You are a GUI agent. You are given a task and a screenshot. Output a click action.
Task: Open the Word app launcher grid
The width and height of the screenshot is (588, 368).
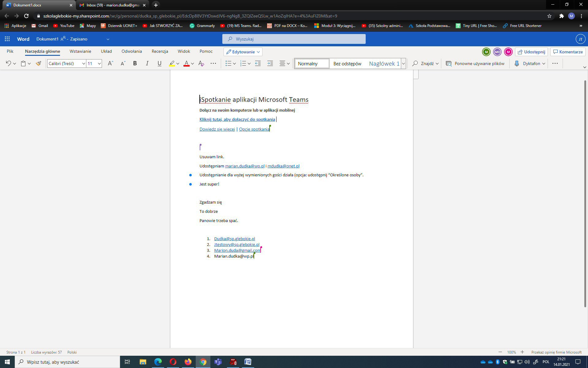7,39
